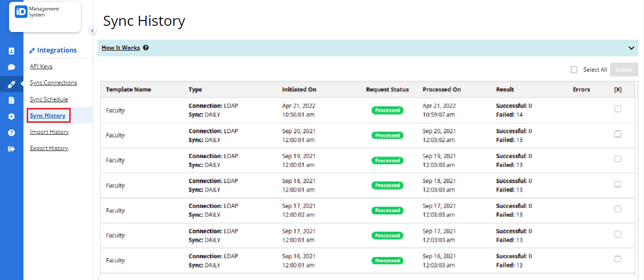This screenshot has width=644, height=280.
Task: Click the How It Works link
Action: tap(120, 47)
